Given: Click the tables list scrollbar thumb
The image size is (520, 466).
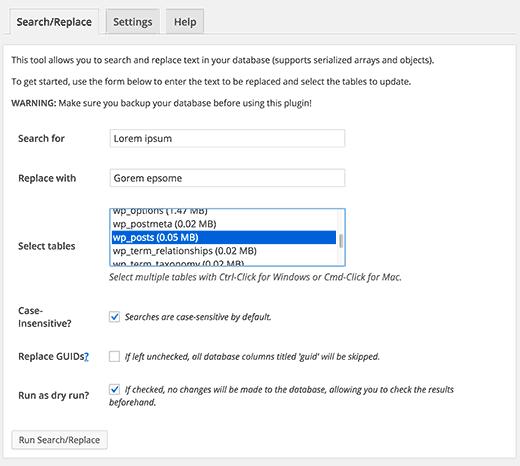Looking at the screenshot, I should pyautogui.click(x=341, y=241).
